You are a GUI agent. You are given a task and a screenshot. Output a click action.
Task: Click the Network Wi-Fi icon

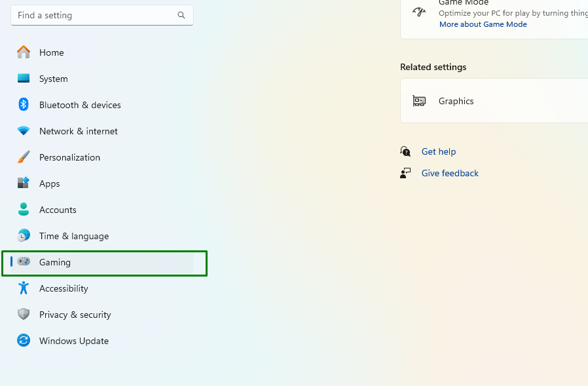click(24, 130)
